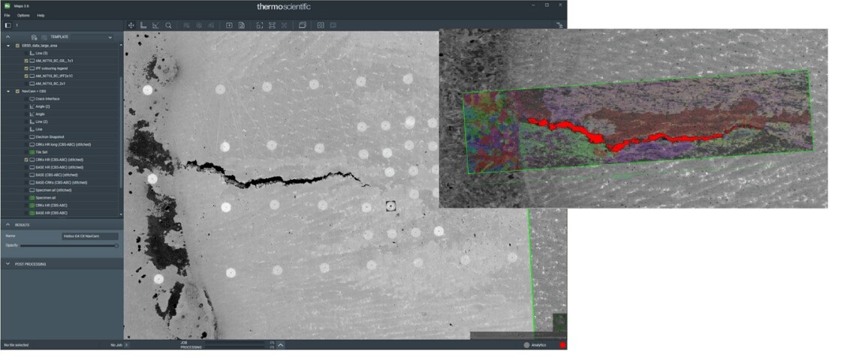Screen dimensions: 868x357
Task: Expand the job processing panel chevron
Action: click(x=281, y=346)
